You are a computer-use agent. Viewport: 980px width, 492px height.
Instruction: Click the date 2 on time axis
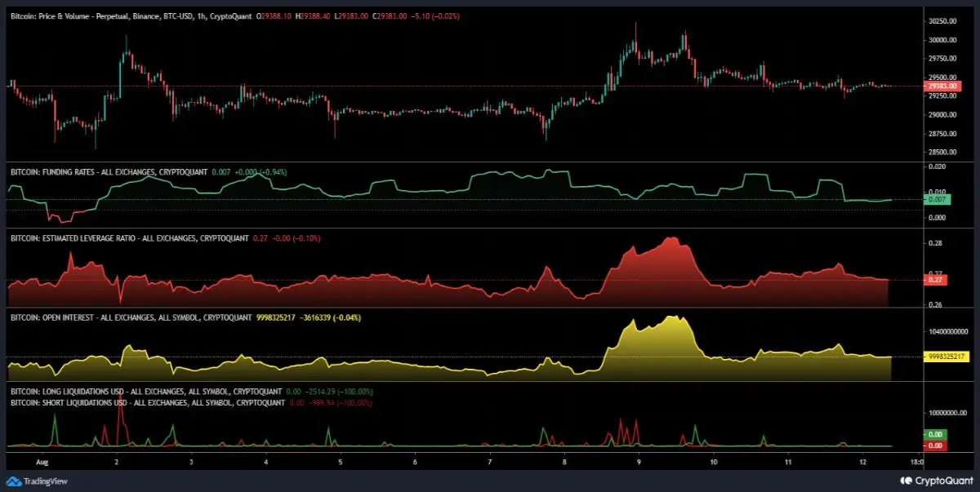coord(117,461)
